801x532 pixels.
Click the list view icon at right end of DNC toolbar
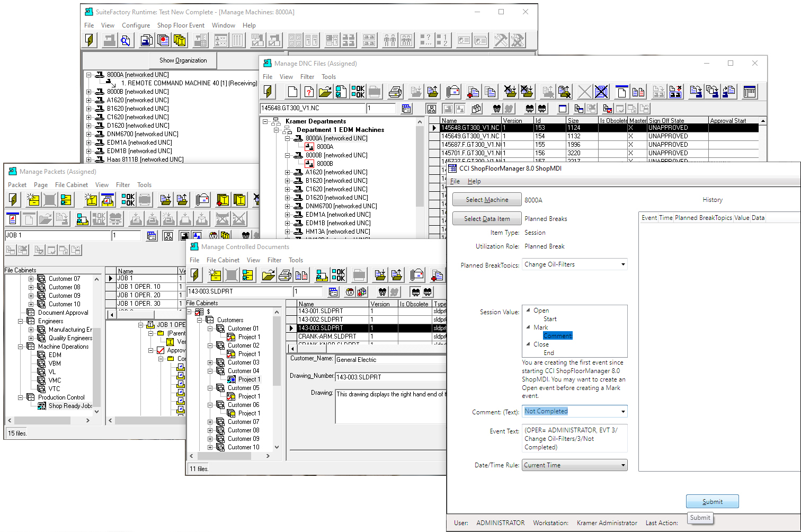click(750, 92)
